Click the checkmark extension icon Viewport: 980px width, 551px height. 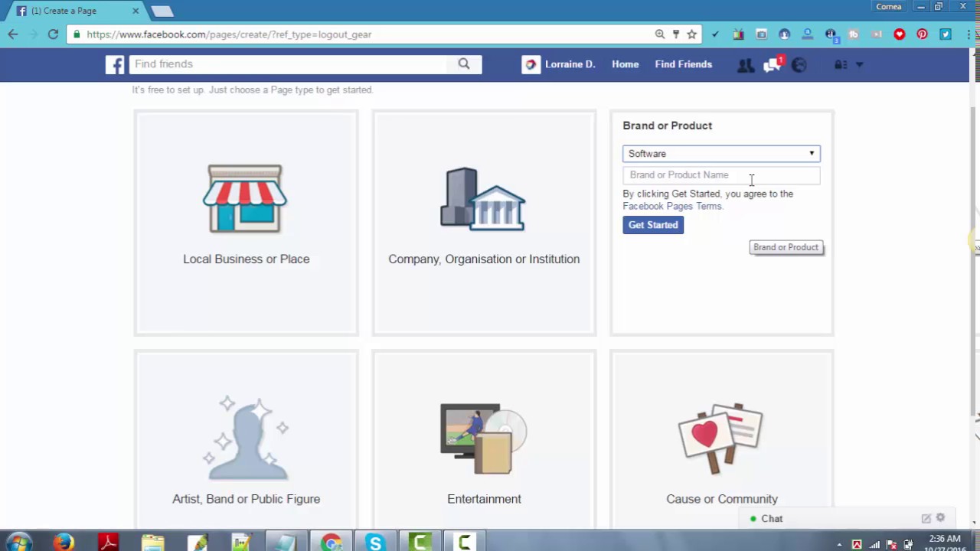(x=715, y=34)
